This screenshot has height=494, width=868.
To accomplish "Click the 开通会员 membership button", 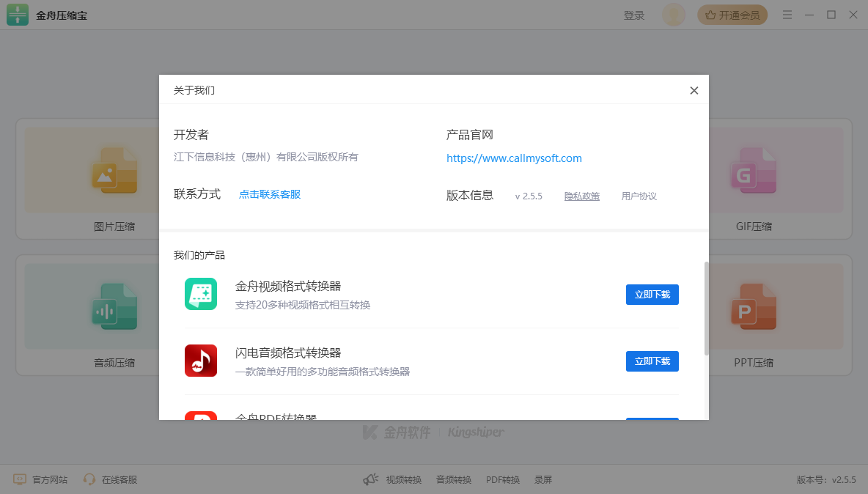I will pyautogui.click(x=732, y=15).
